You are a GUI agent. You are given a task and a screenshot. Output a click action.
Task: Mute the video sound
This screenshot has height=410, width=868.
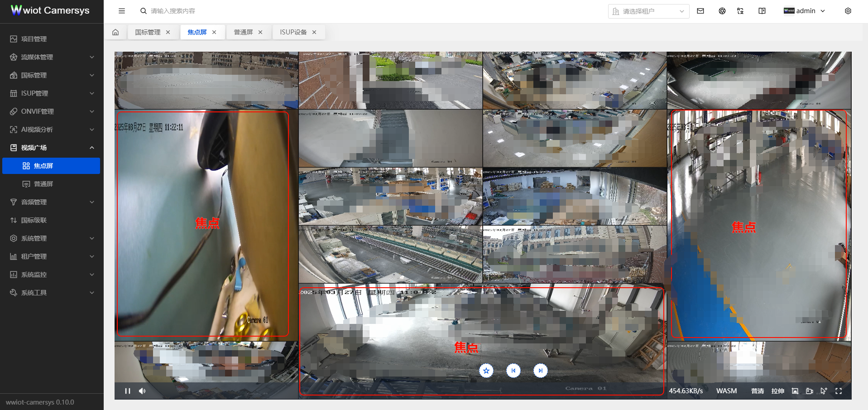[x=142, y=391]
